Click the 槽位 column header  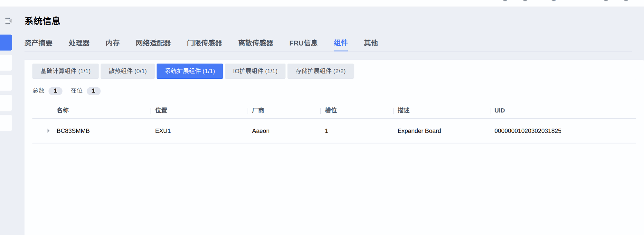coord(331,110)
